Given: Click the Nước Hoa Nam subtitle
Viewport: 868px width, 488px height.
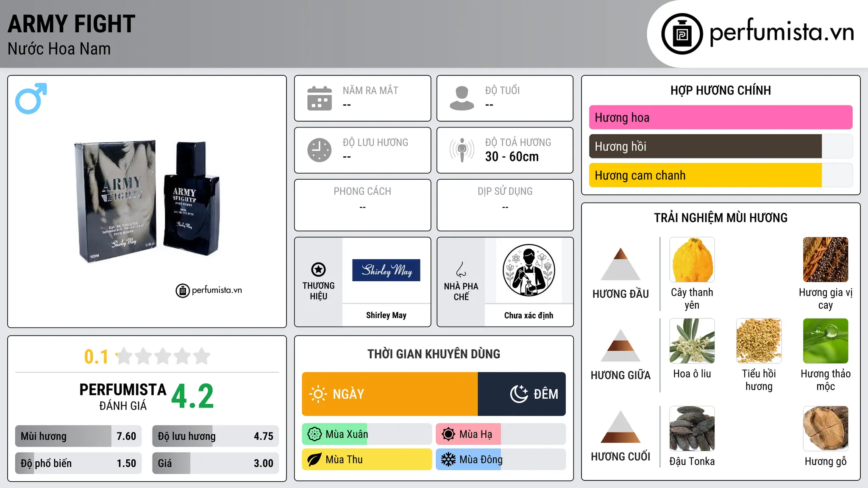Looking at the screenshot, I should click(59, 49).
